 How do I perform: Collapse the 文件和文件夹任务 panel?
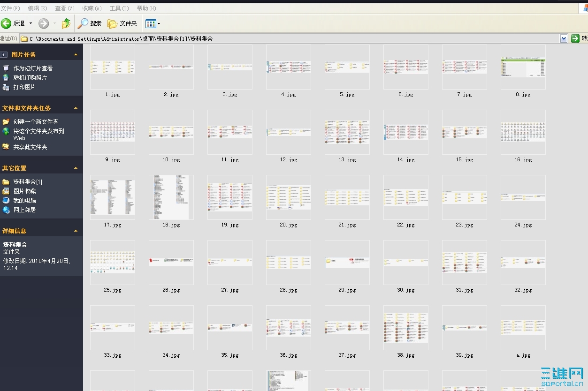pyautogui.click(x=76, y=108)
